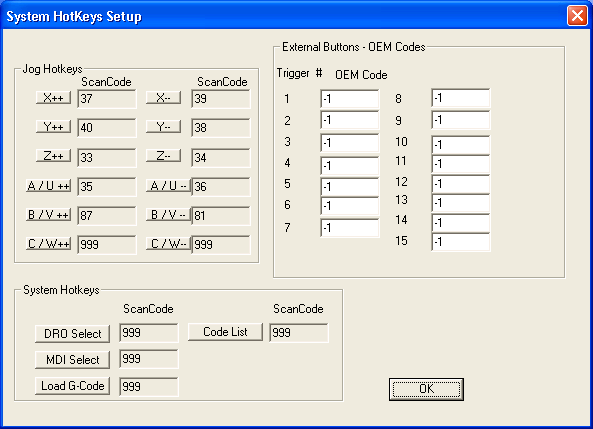Choose the B / V -- button
The height and width of the screenshot is (429, 593).
click(x=168, y=214)
